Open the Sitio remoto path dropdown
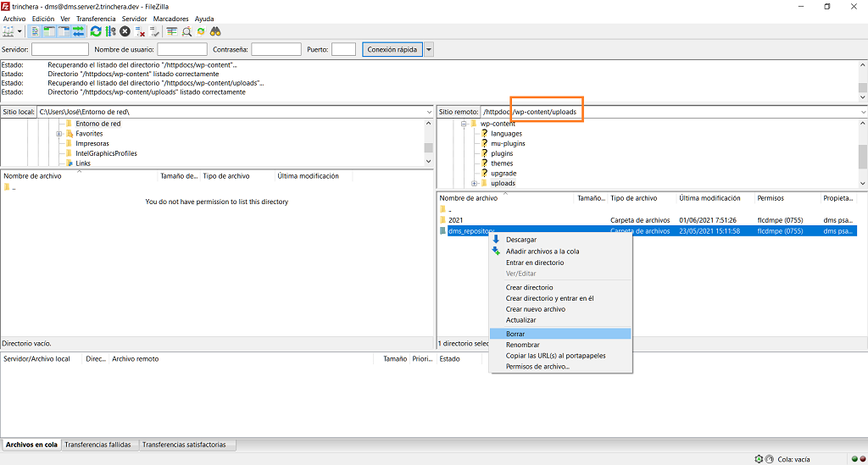868x465 pixels. (863, 112)
